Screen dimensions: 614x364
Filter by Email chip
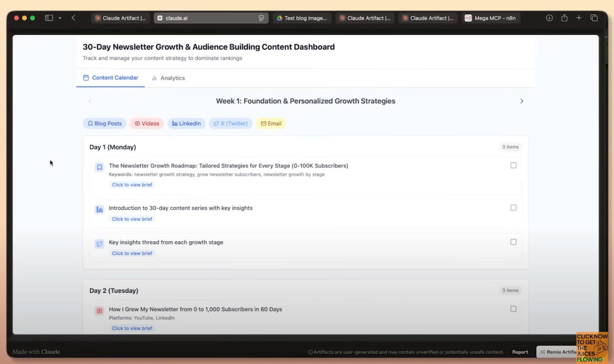[x=271, y=123]
